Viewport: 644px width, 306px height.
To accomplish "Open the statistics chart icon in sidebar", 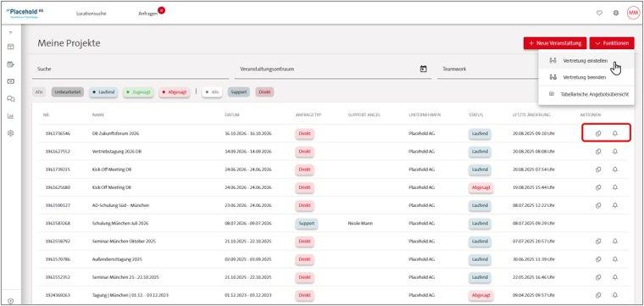I will click(x=11, y=116).
